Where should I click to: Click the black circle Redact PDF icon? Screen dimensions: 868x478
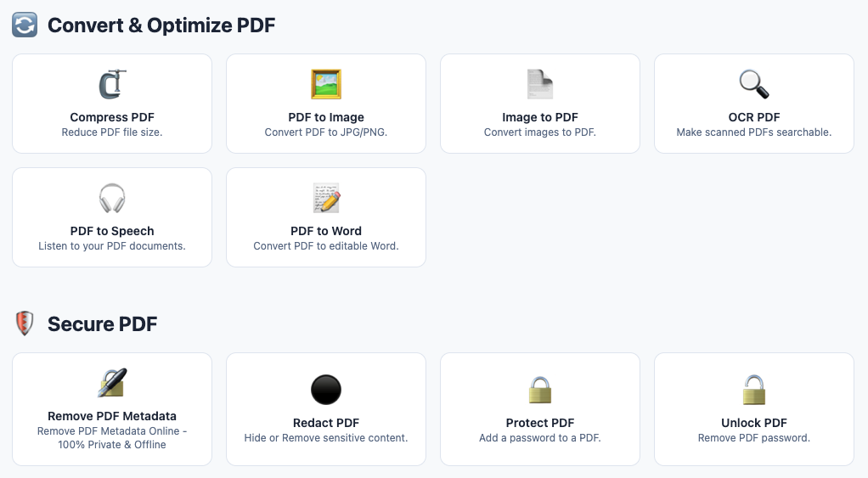[326, 390]
